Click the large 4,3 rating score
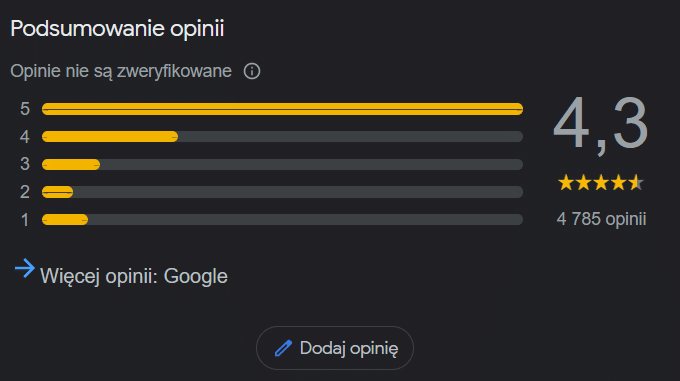 click(601, 125)
